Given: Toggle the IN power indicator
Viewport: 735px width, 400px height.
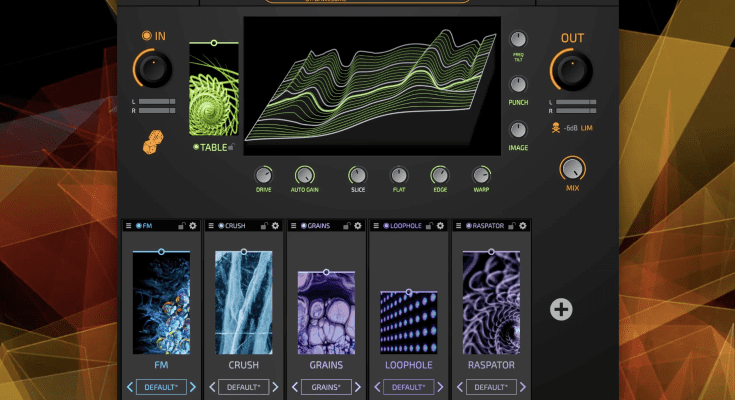Looking at the screenshot, I should tap(147, 36).
